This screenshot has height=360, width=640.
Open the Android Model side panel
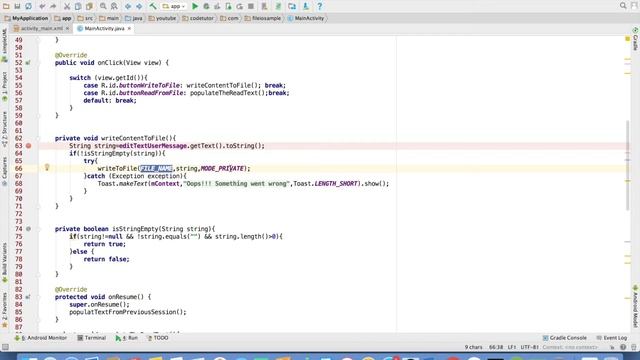click(636, 307)
